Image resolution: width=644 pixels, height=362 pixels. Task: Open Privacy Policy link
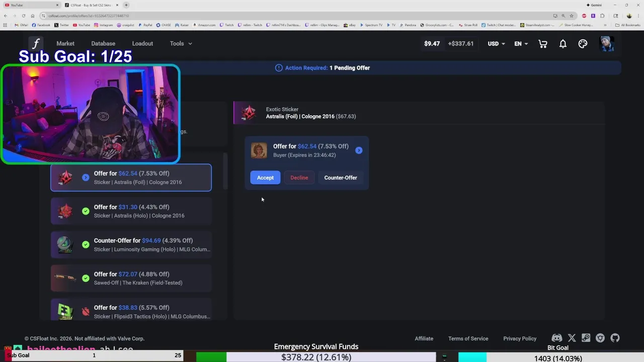[520, 338]
